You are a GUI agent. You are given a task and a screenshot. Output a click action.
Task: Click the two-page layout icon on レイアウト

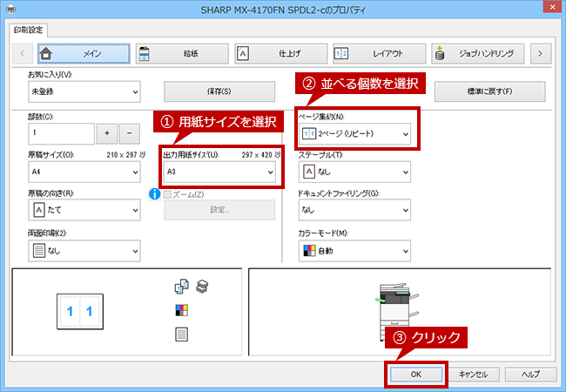pos(341,54)
